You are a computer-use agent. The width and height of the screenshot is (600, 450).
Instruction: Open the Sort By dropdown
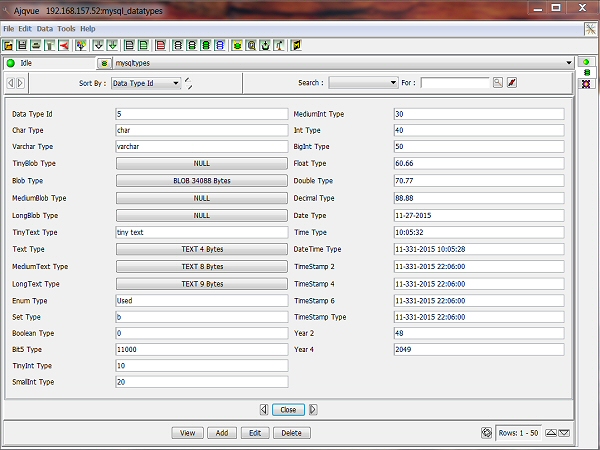pos(145,83)
